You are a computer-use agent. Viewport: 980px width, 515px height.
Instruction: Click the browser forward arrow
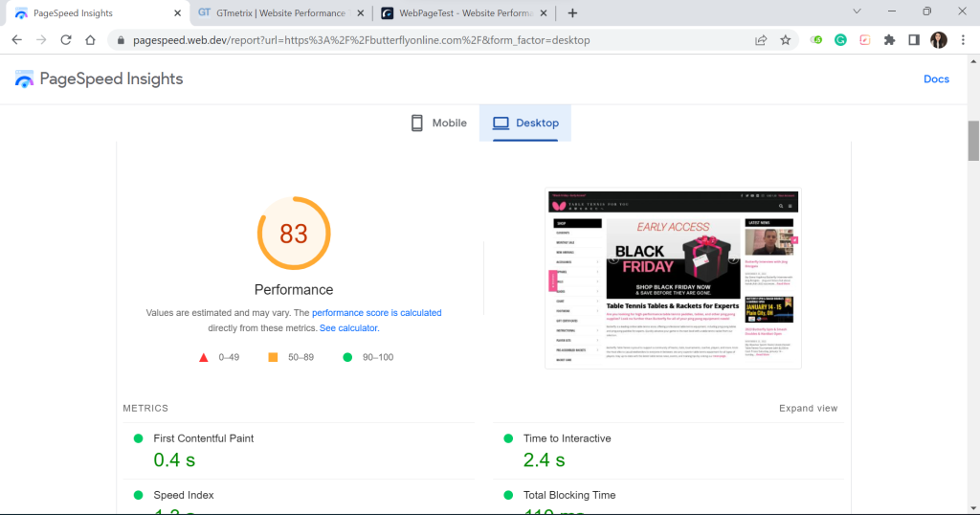point(41,40)
